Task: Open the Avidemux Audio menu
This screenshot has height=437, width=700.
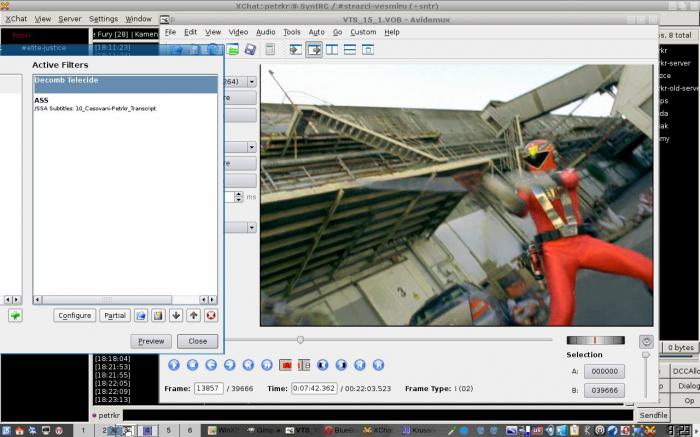Action: coord(265,32)
